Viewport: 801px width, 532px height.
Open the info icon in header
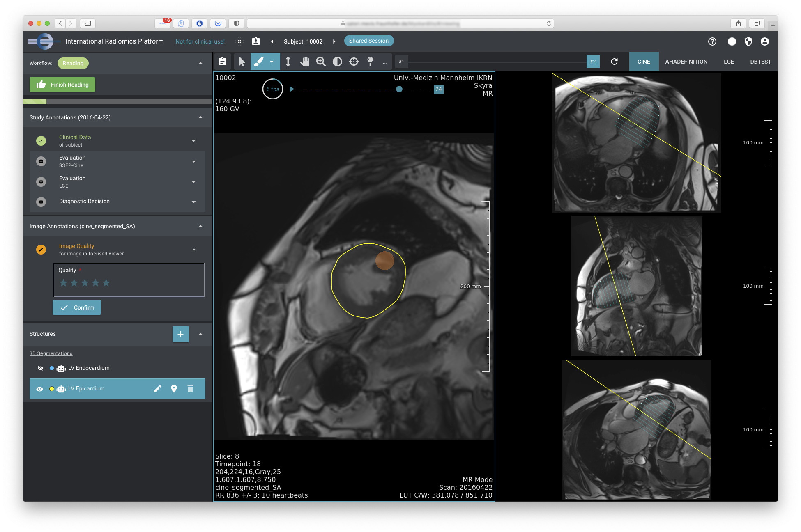coord(732,41)
